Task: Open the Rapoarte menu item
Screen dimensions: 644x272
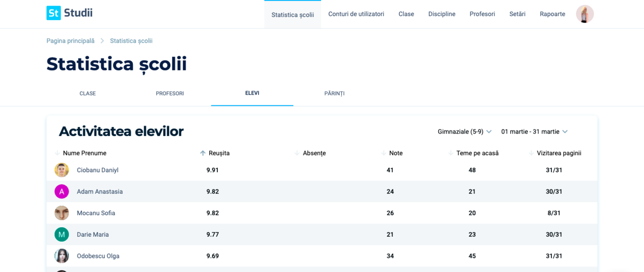Action: click(552, 14)
